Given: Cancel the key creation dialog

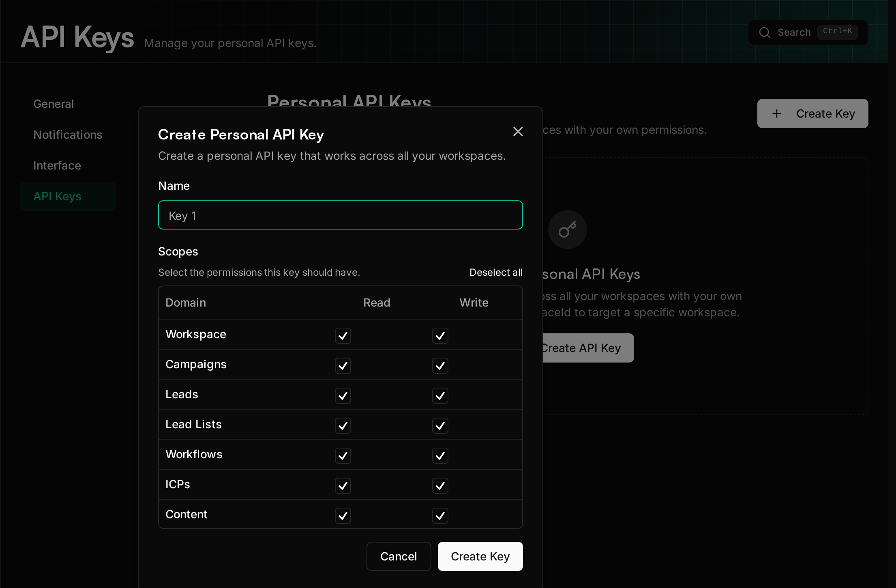Looking at the screenshot, I should (x=399, y=556).
